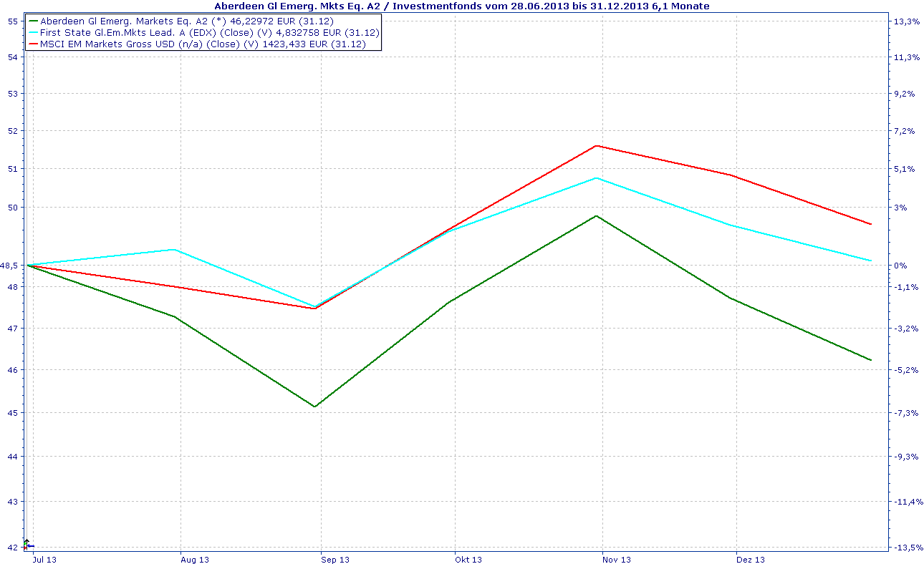This screenshot has height=564, width=924.
Task: Click the 55 value on left axis
Action: point(13,21)
